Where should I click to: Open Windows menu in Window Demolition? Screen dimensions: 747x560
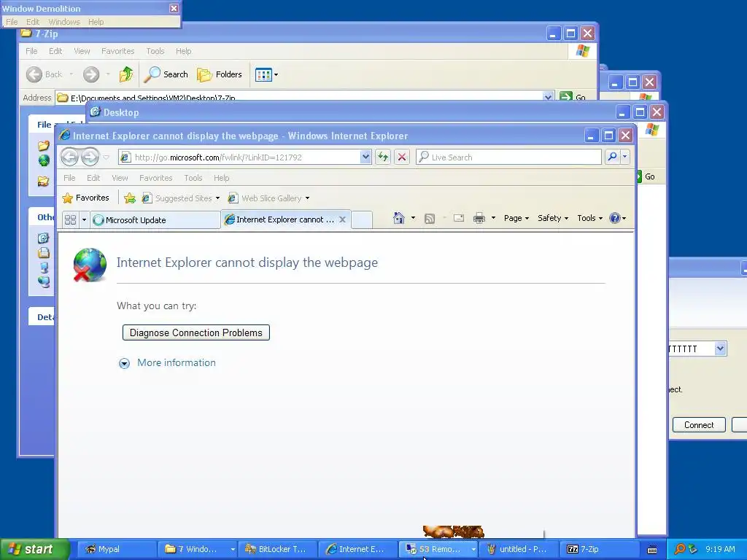pyautogui.click(x=64, y=22)
